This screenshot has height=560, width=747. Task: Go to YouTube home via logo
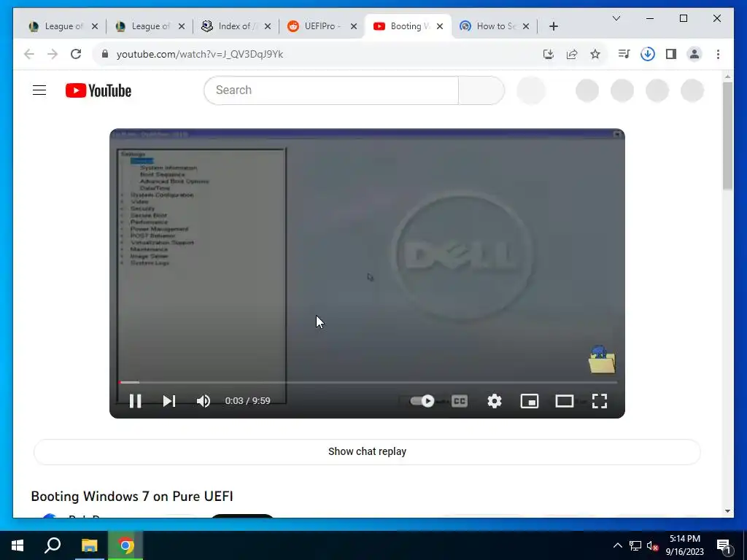tap(98, 90)
